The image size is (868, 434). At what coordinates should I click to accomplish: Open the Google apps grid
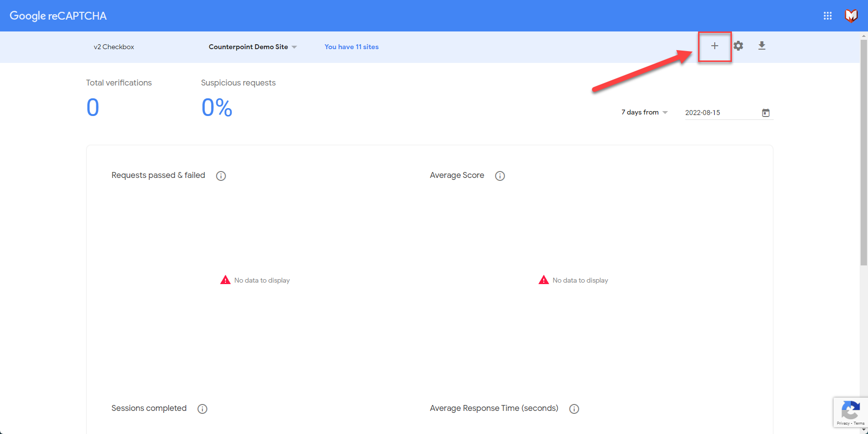click(x=828, y=16)
